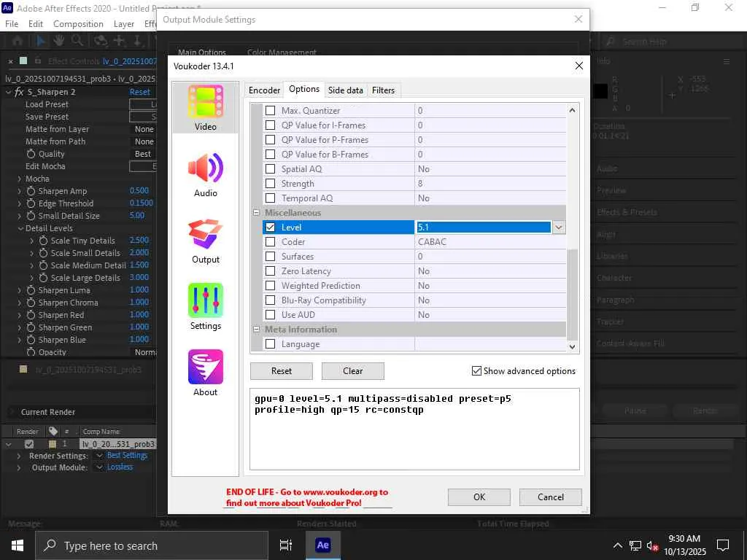The width and height of the screenshot is (747, 560).
Task: Click the scroll down arrow of options list
Action: point(572,346)
